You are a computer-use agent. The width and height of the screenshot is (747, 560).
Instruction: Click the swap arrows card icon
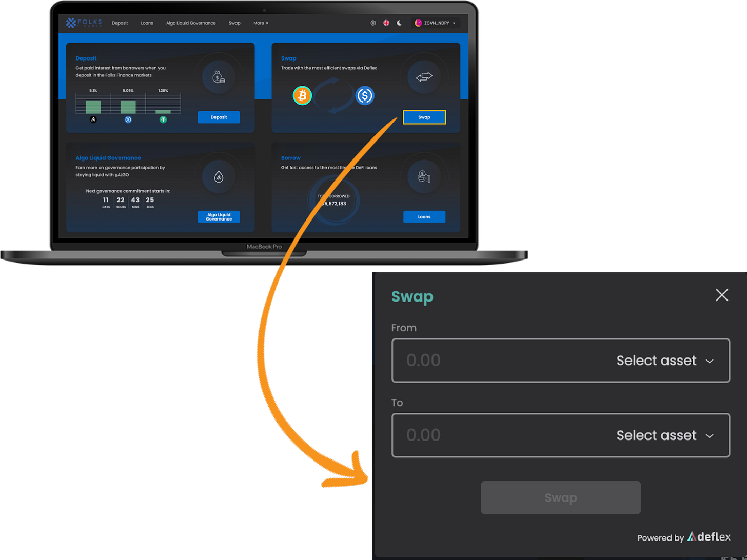click(424, 77)
